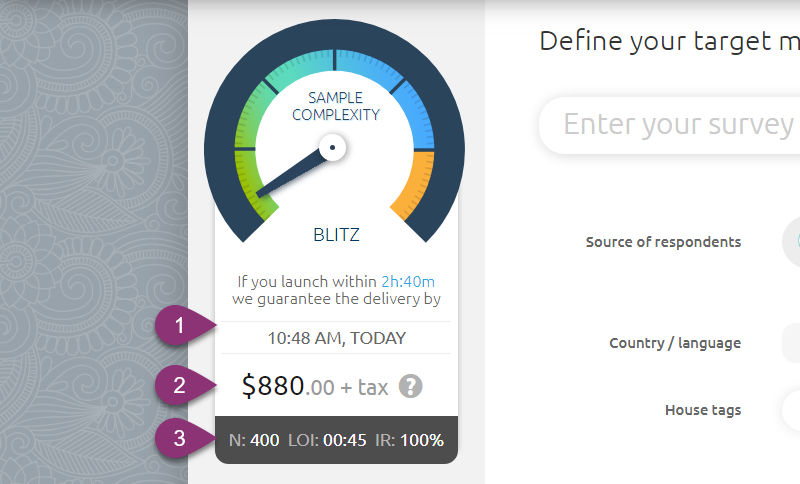Click the $880.00 + tax price

tap(316, 386)
